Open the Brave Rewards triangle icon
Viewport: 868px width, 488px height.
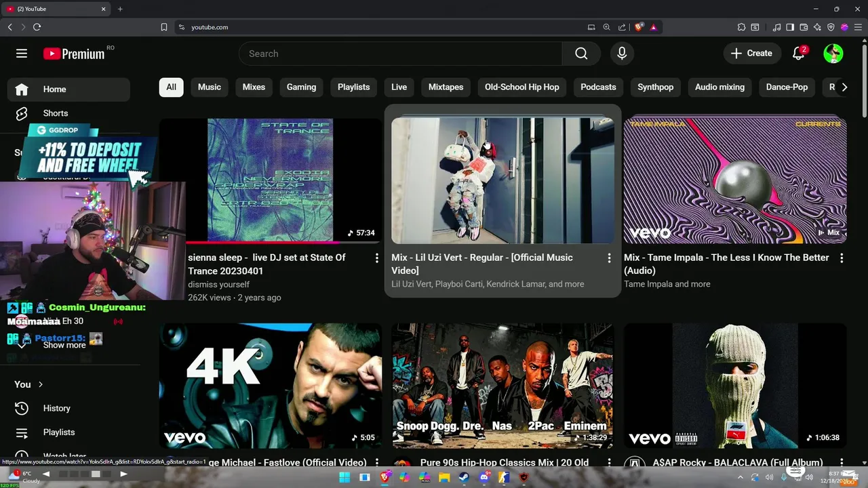click(x=654, y=27)
